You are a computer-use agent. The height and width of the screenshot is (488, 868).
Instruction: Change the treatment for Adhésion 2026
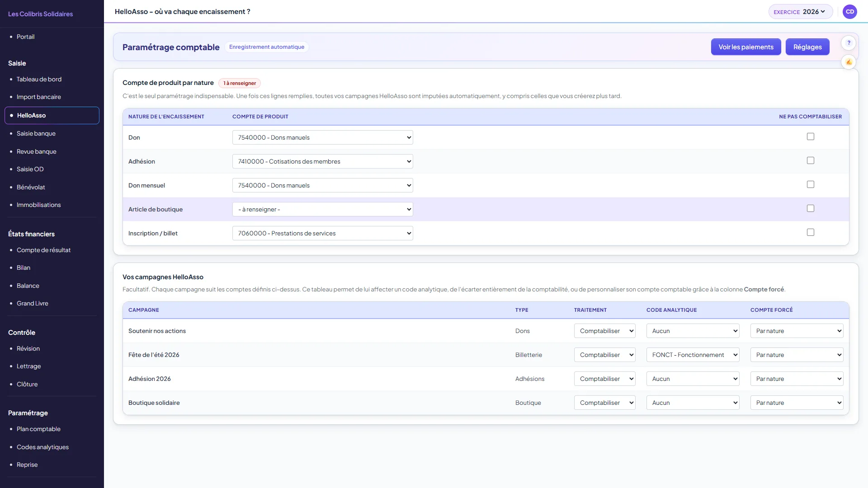click(x=605, y=379)
